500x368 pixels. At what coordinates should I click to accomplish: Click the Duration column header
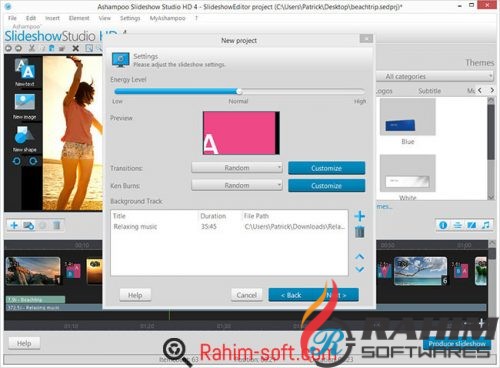tap(213, 216)
